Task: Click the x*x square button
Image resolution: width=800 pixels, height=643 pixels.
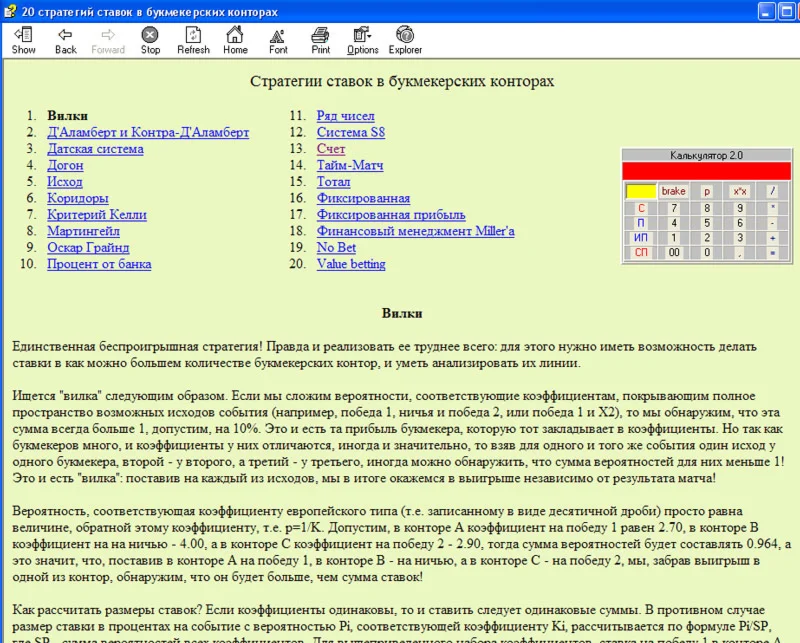Action: click(740, 191)
